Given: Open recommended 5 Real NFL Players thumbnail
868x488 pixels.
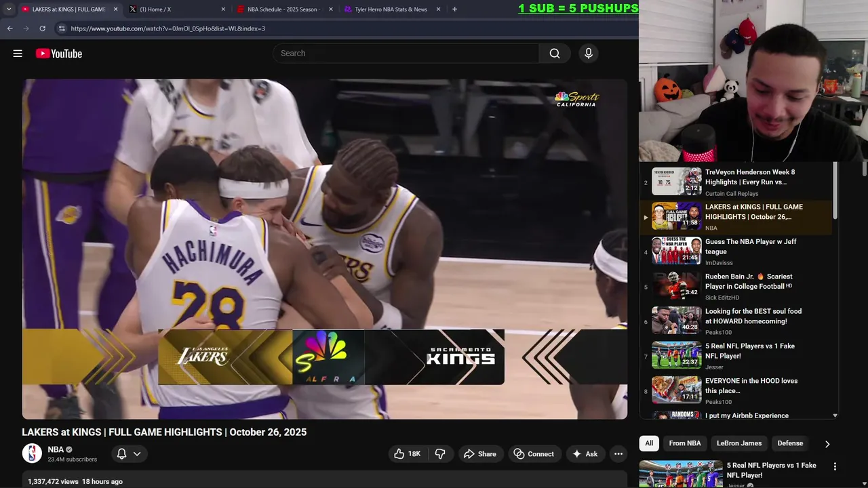Looking at the screenshot, I should tap(681, 474).
